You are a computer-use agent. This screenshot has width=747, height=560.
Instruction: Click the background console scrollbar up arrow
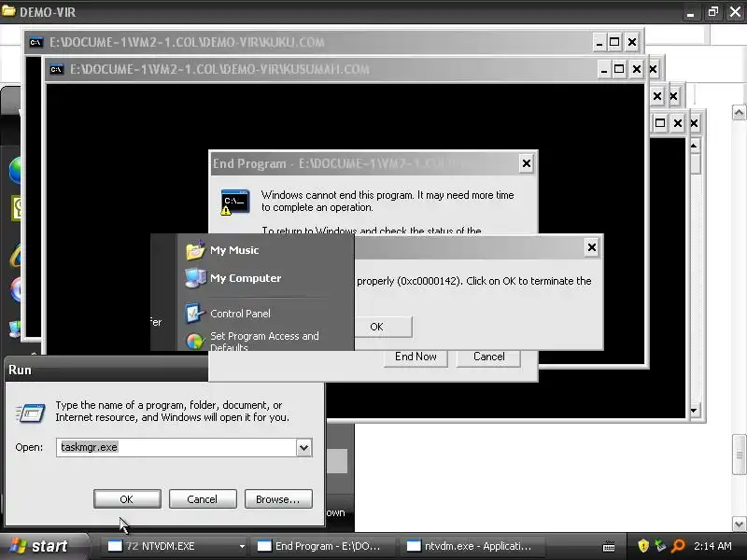(x=694, y=146)
